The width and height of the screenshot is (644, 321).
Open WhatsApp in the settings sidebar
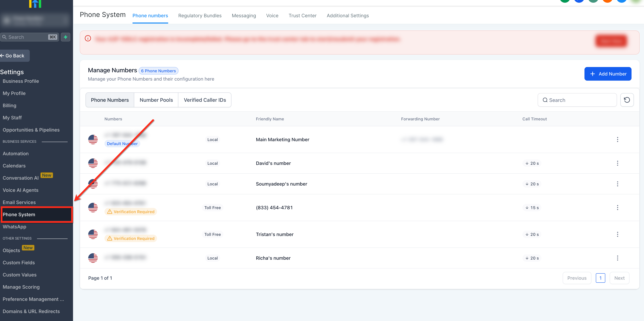pos(14,227)
